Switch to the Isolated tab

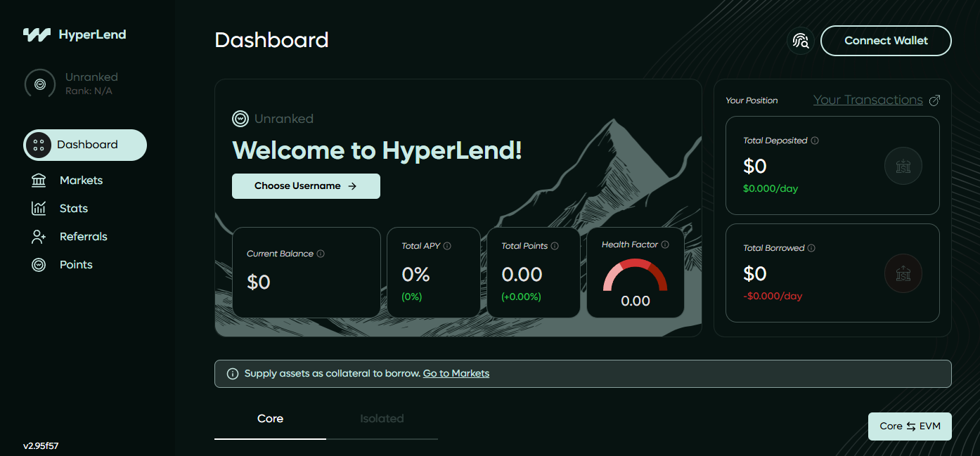[382, 419]
